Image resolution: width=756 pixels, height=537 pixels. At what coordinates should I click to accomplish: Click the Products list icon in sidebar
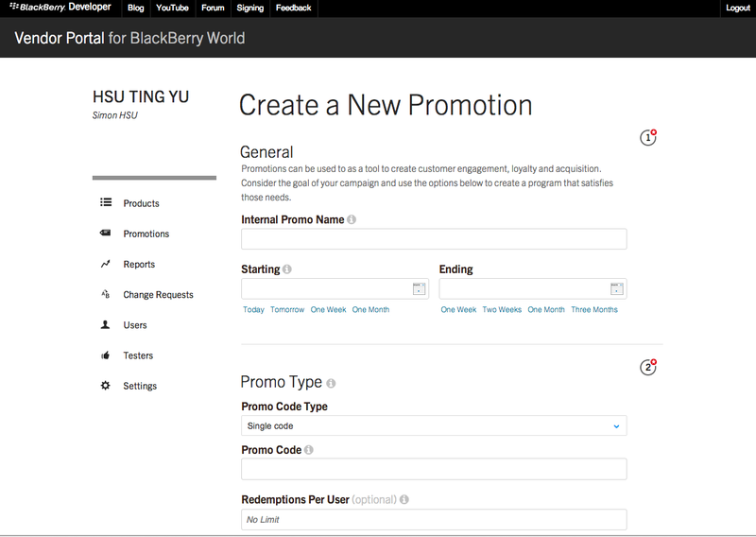point(106,202)
